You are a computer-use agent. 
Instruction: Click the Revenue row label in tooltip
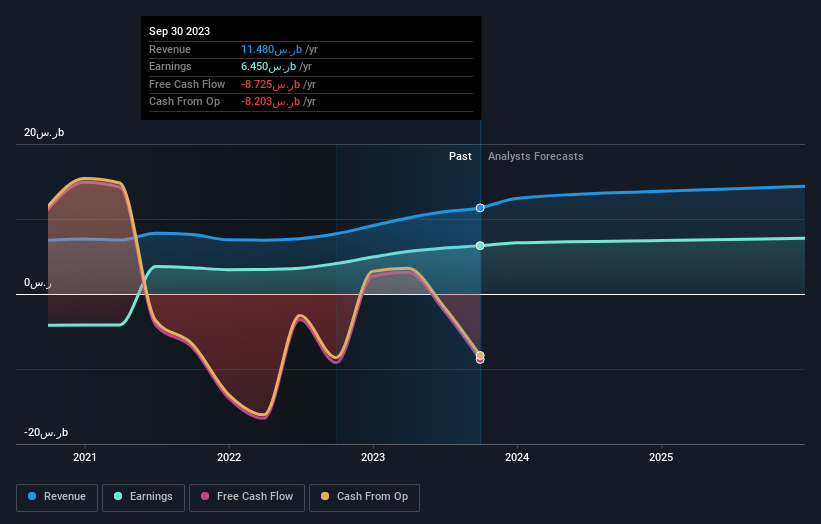point(170,49)
